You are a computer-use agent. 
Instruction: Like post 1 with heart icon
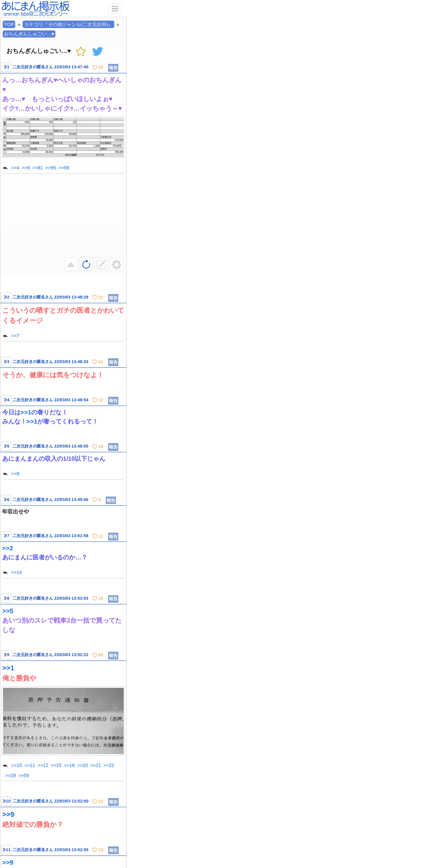coord(95,67)
